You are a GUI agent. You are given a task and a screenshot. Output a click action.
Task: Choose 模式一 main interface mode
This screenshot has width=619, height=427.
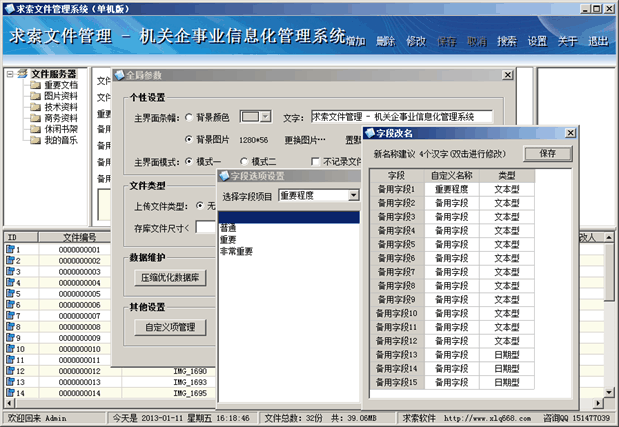pos(189,161)
